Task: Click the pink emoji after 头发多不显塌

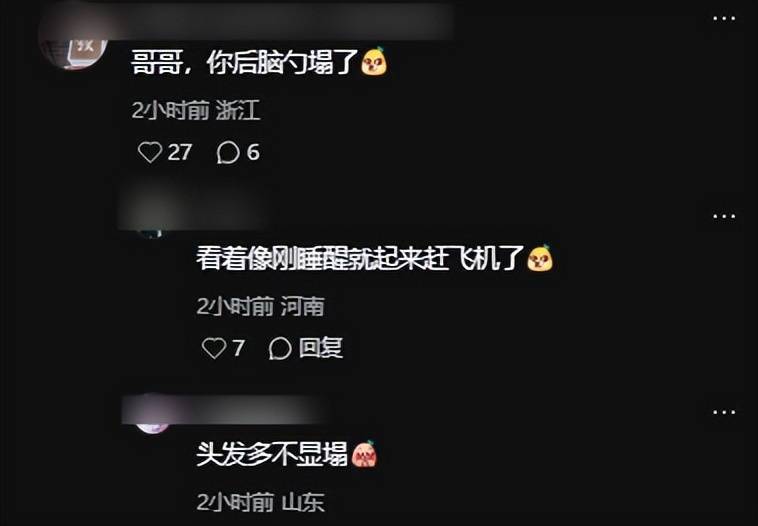Action: (364, 454)
